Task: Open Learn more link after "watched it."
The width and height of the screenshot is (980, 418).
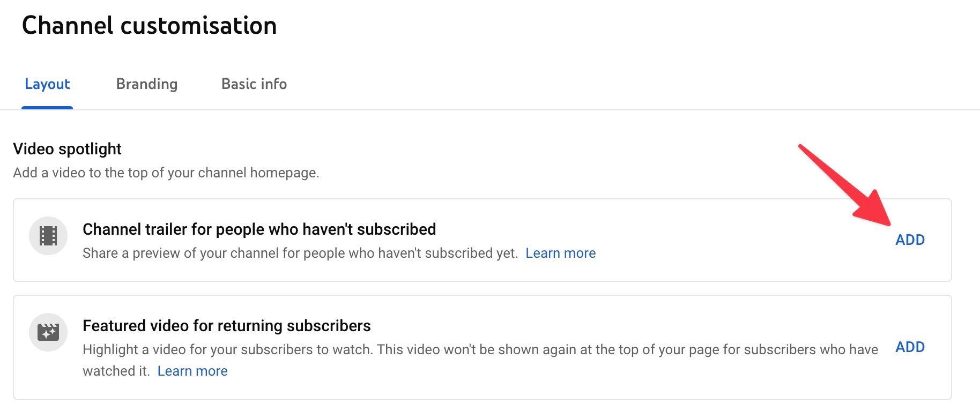Action: 192,371
